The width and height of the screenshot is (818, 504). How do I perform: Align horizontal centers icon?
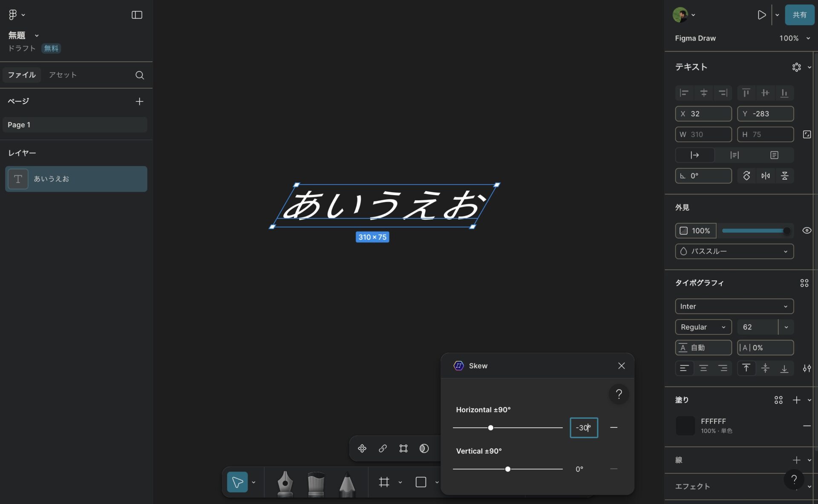pos(704,93)
